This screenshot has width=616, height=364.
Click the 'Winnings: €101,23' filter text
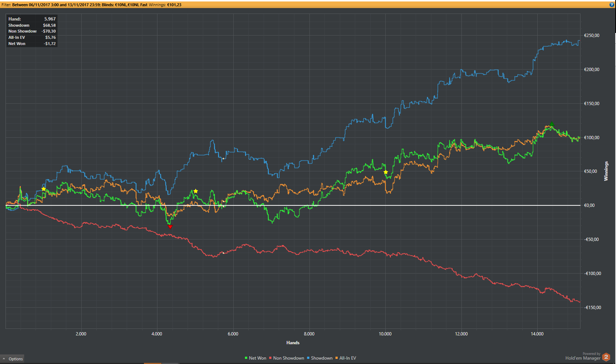(165, 5)
